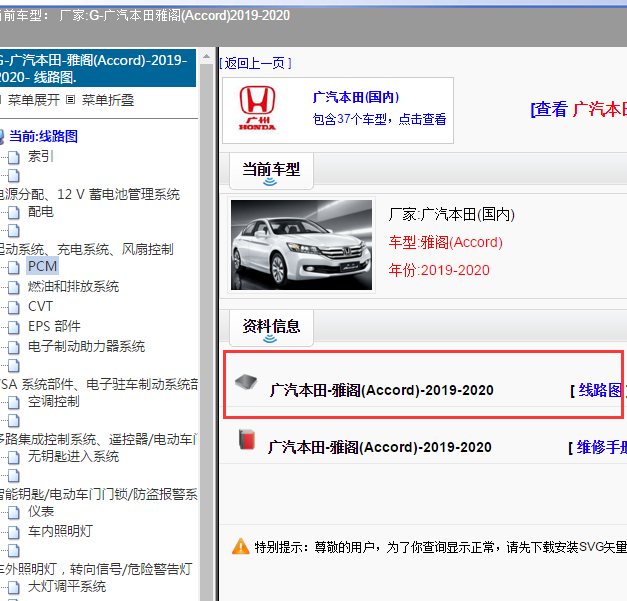This screenshot has width=627, height=601.
Task: Click page icon beside 无钥匙进入系统
Action: tap(14, 457)
